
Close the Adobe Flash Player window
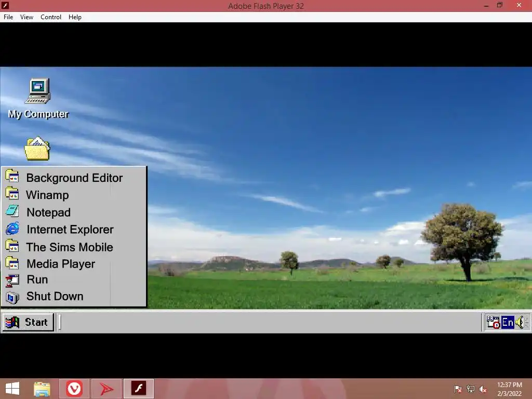519,5
